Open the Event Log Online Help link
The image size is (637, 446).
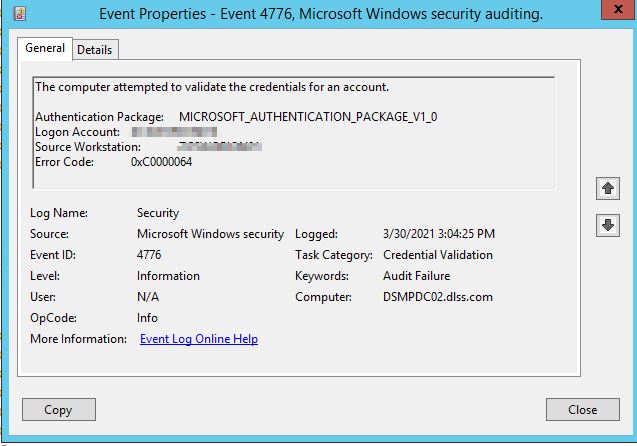pos(199,339)
